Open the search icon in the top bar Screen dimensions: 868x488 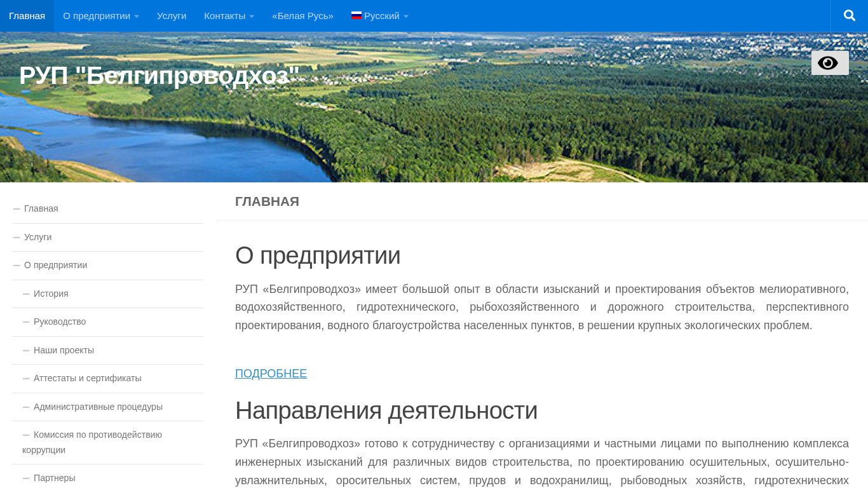coord(850,15)
